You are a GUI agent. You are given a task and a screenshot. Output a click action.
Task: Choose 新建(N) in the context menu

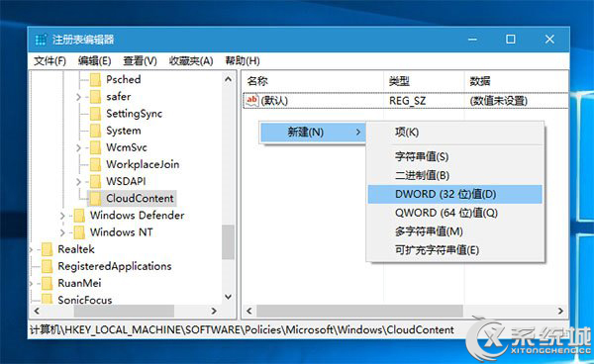pyautogui.click(x=313, y=133)
